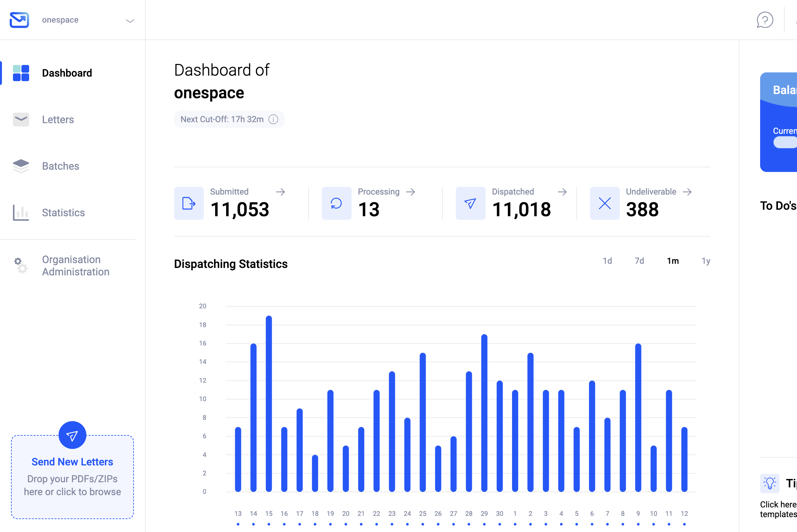
Task: Open the Batches section
Action: [60, 166]
